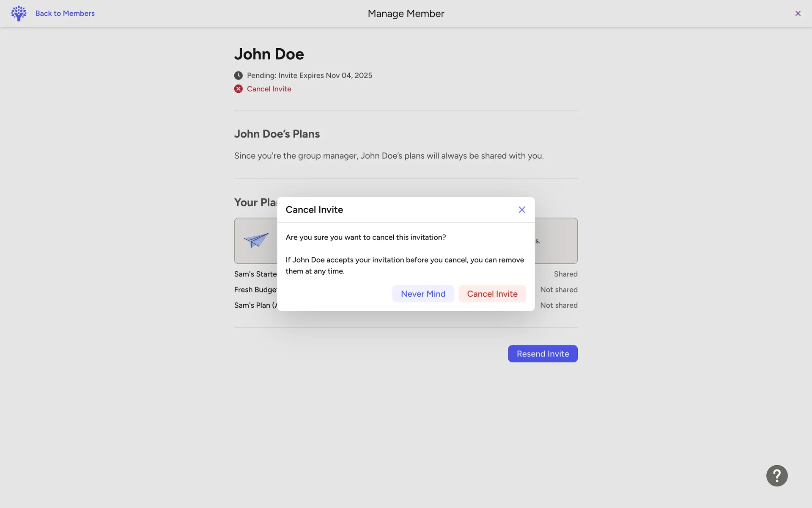Click the paper airplane illustration
This screenshot has width=812, height=508.
[256, 240]
